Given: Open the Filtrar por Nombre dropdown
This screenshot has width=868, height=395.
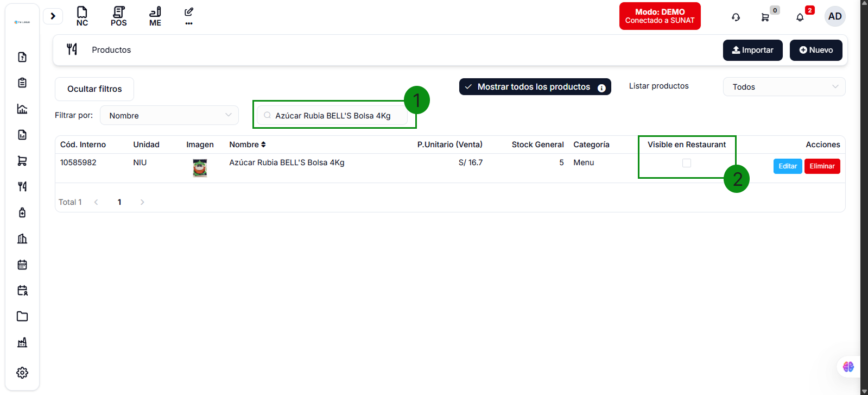Looking at the screenshot, I should click(169, 115).
